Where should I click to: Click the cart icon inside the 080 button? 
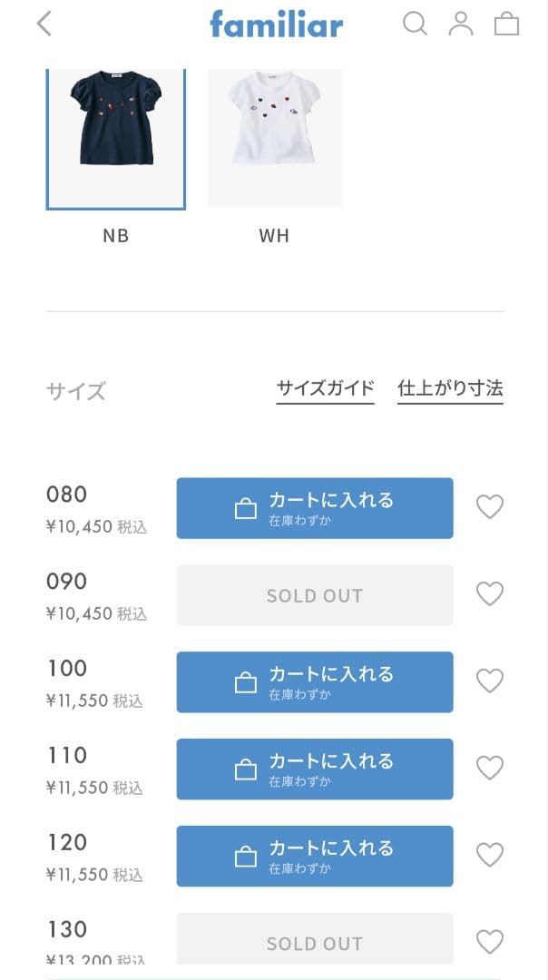point(243,508)
